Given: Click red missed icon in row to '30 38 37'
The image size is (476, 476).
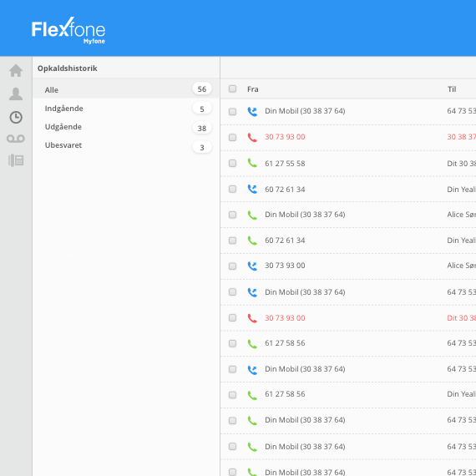Looking at the screenshot, I should pyautogui.click(x=252, y=137).
